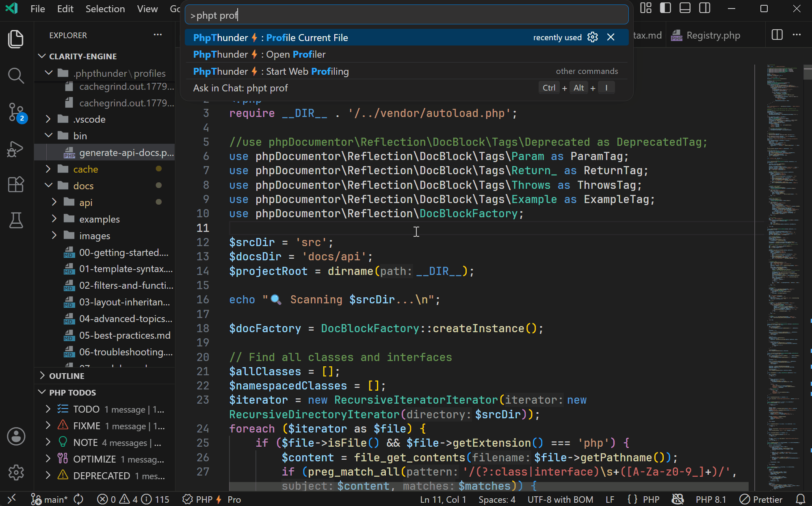Click the configure keybinding gear for Profile Current File

click(x=593, y=37)
